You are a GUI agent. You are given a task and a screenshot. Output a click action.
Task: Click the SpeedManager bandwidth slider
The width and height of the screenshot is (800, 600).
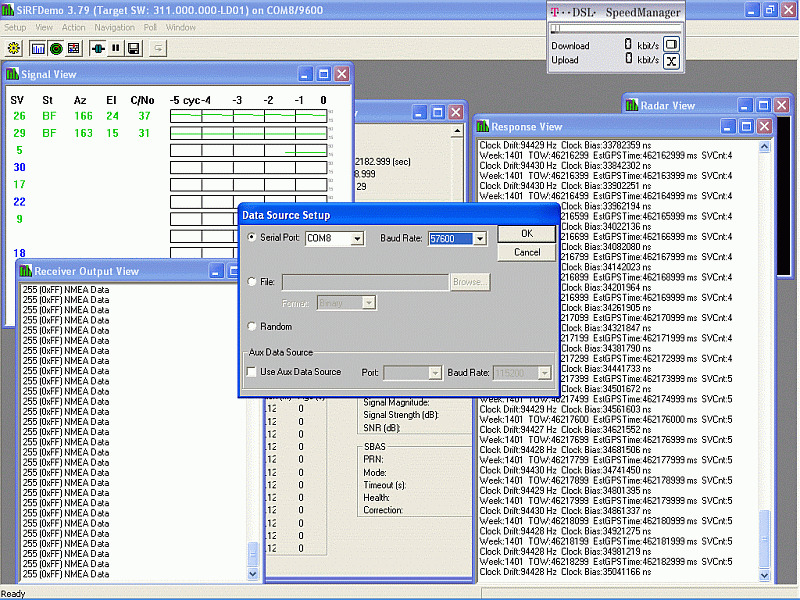click(615, 29)
